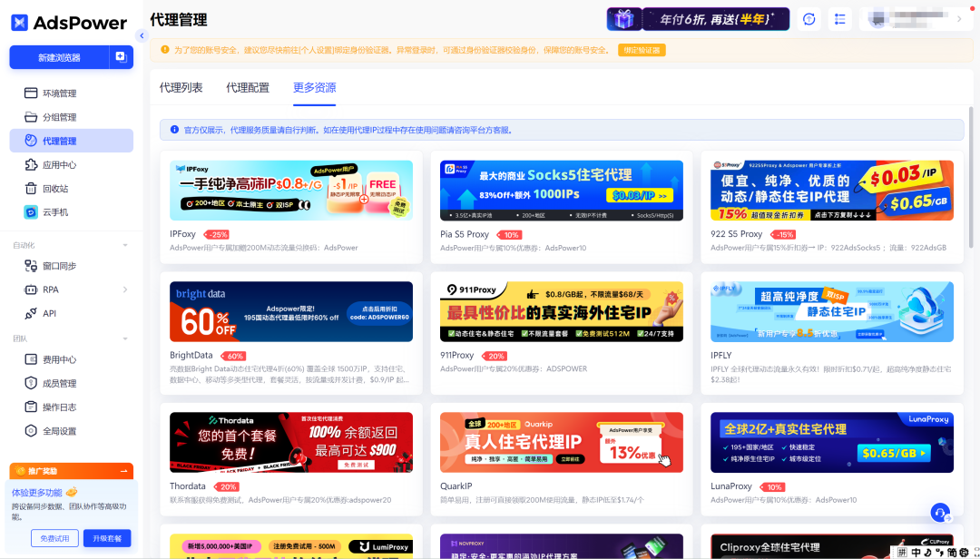The height and width of the screenshot is (559, 980).
Task: Open the Thordata banner image
Action: point(291,442)
